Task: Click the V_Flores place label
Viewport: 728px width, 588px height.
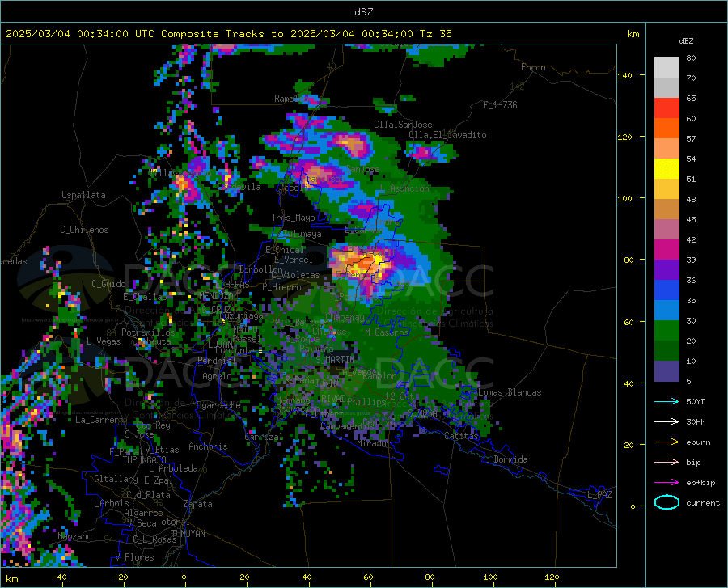Action: (134, 557)
